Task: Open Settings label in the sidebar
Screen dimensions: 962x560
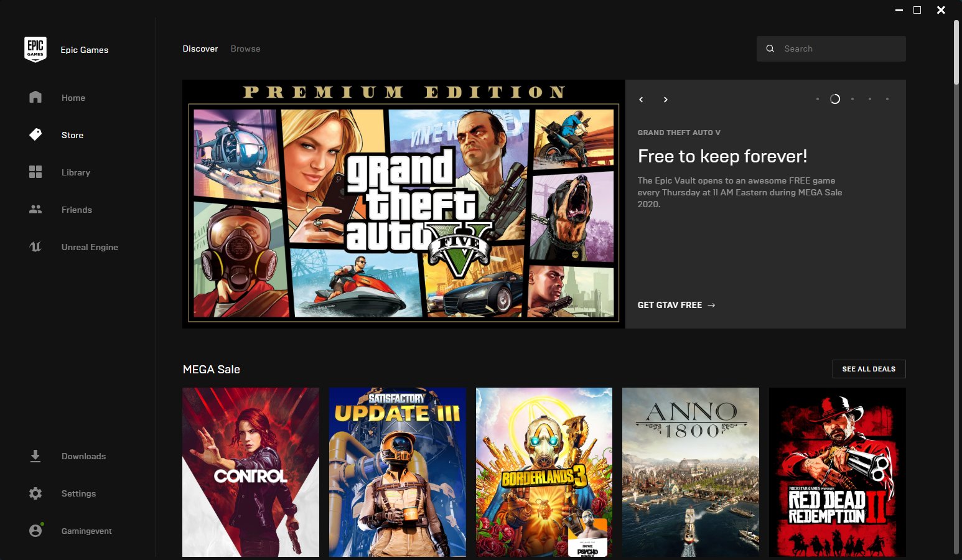Action: [x=78, y=493]
